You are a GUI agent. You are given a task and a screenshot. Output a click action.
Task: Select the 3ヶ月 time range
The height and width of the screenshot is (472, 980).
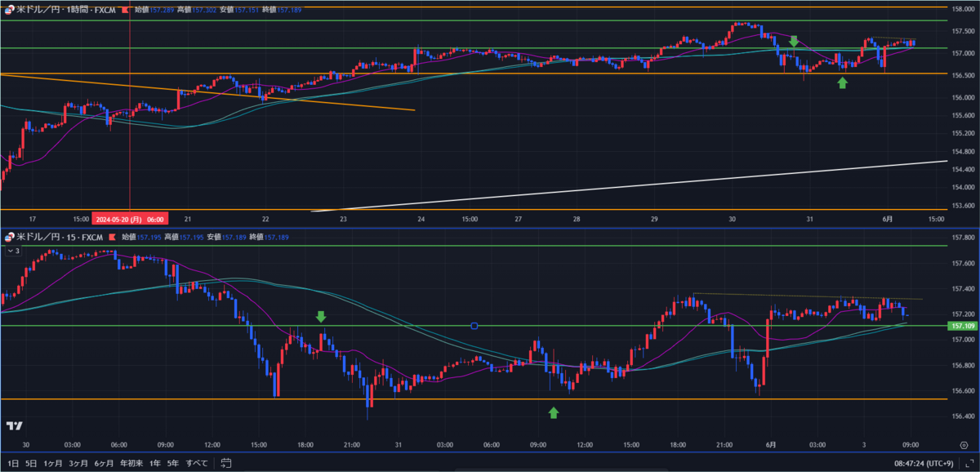pos(79,463)
